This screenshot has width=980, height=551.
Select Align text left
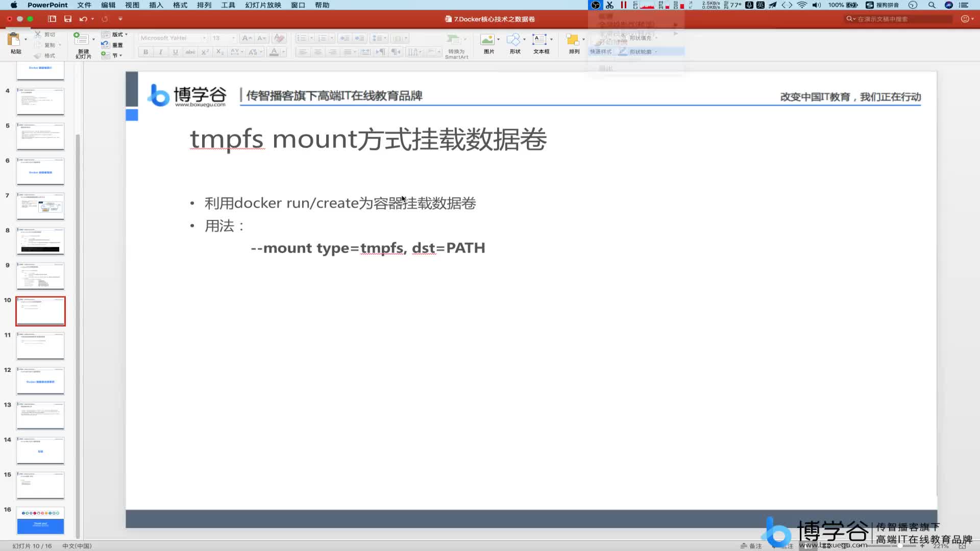pos(303,52)
